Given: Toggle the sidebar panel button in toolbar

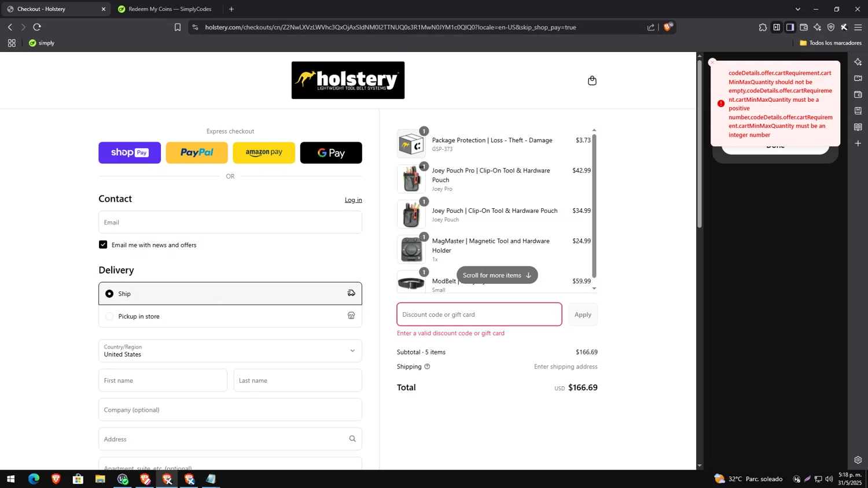Looking at the screenshot, I should [x=777, y=27].
